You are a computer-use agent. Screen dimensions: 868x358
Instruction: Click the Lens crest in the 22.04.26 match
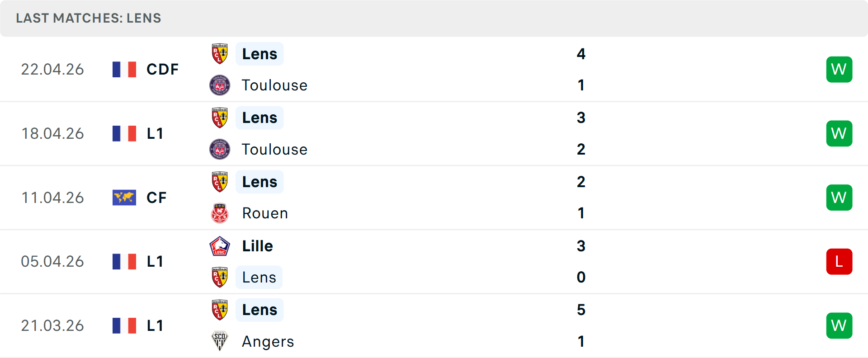[220, 54]
